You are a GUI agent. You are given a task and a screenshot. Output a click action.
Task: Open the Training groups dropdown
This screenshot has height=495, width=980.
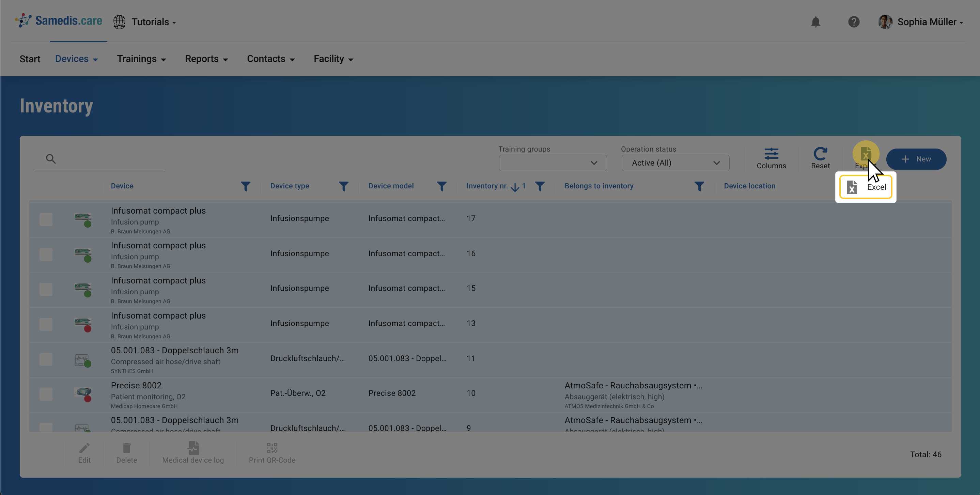[x=553, y=163]
